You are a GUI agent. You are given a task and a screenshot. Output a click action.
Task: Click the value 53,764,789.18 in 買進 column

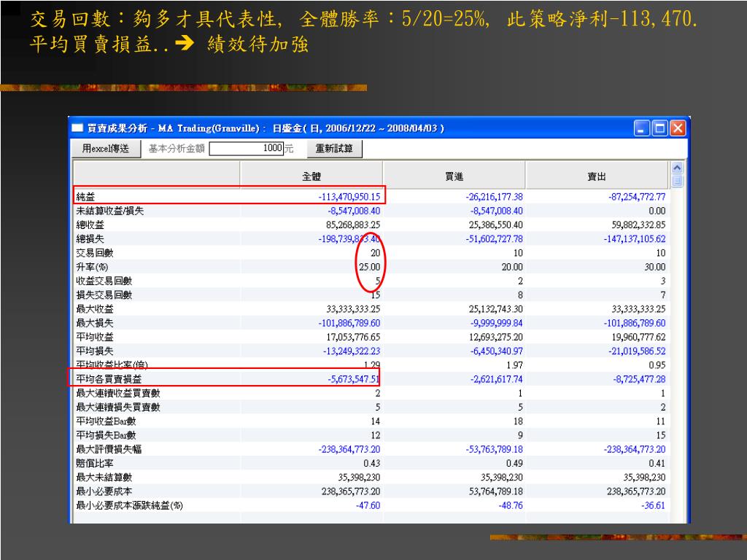[x=496, y=491]
